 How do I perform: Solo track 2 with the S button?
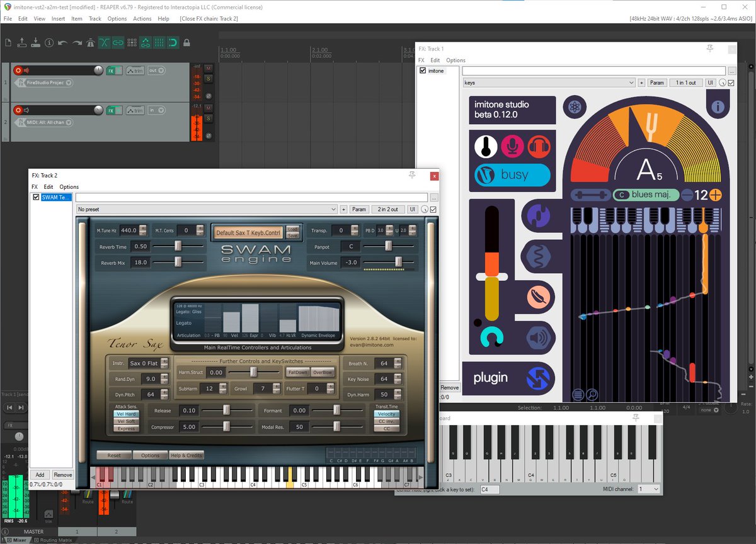tap(208, 118)
